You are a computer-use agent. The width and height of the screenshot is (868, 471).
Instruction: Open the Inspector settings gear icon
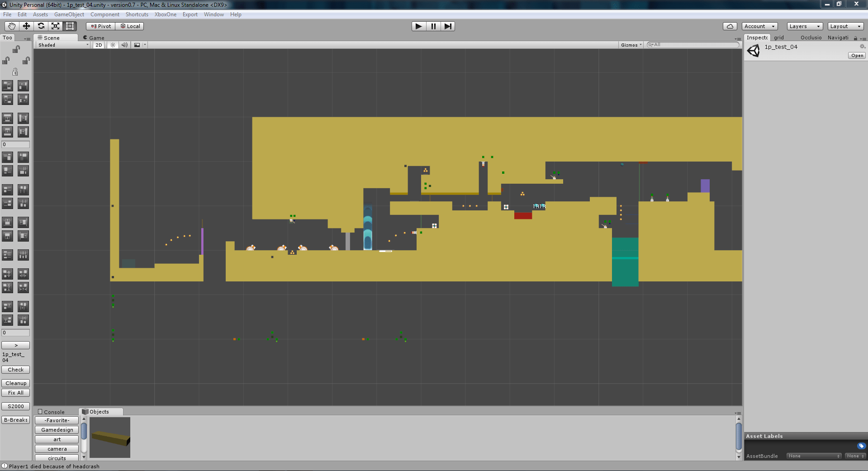click(x=862, y=46)
